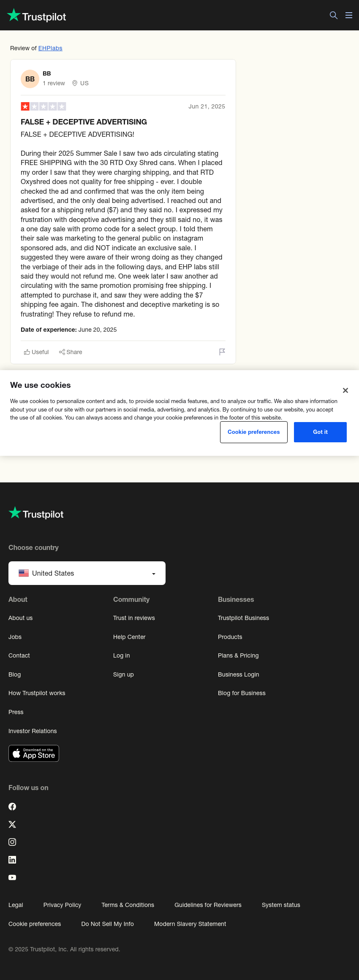Open the hamburger menu in the header
The width and height of the screenshot is (359, 980).
pyautogui.click(x=349, y=15)
